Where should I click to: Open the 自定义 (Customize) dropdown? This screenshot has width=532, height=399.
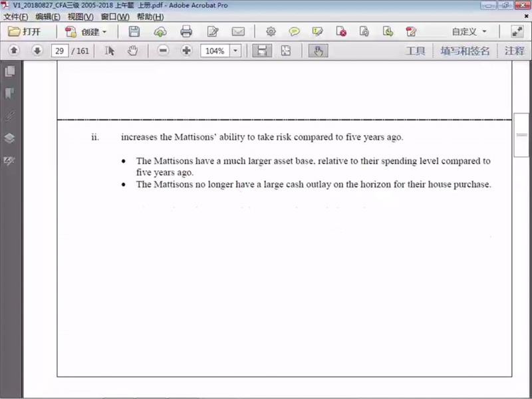point(469,31)
